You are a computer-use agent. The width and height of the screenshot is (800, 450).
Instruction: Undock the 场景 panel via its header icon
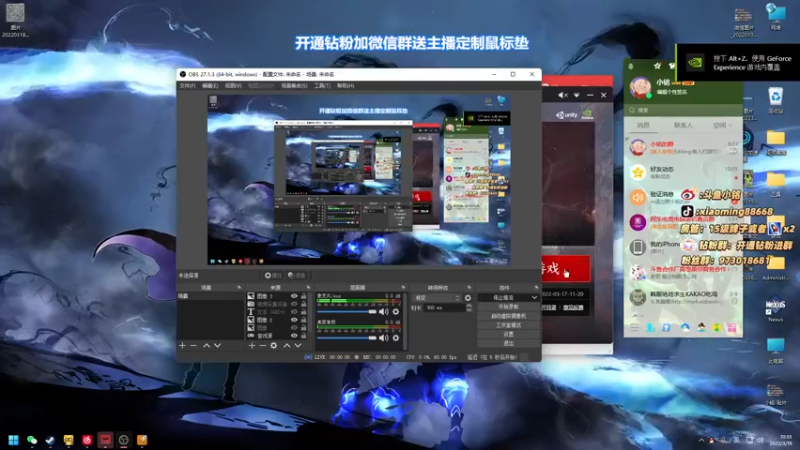point(239,288)
